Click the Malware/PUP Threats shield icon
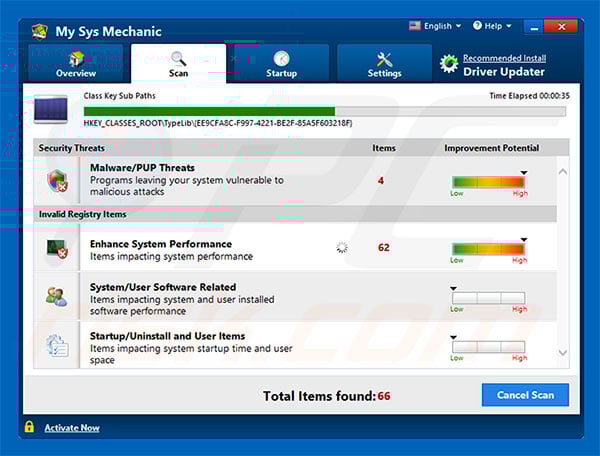 click(x=57, y=181)
